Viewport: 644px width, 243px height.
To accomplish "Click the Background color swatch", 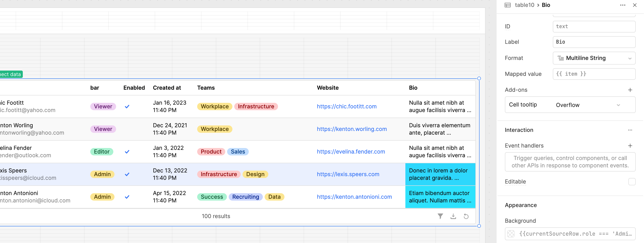I will point(511,234).
